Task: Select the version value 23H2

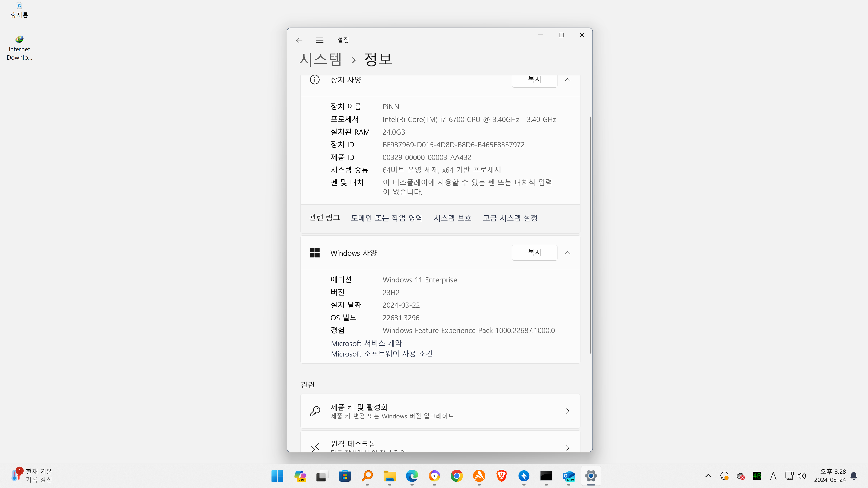Action: click(x=391, y=292)
